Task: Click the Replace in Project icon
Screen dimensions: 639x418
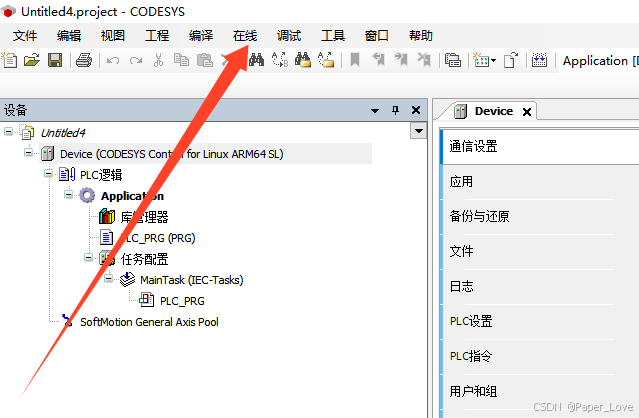Action: pyautogui.click(x=326, y=60)
